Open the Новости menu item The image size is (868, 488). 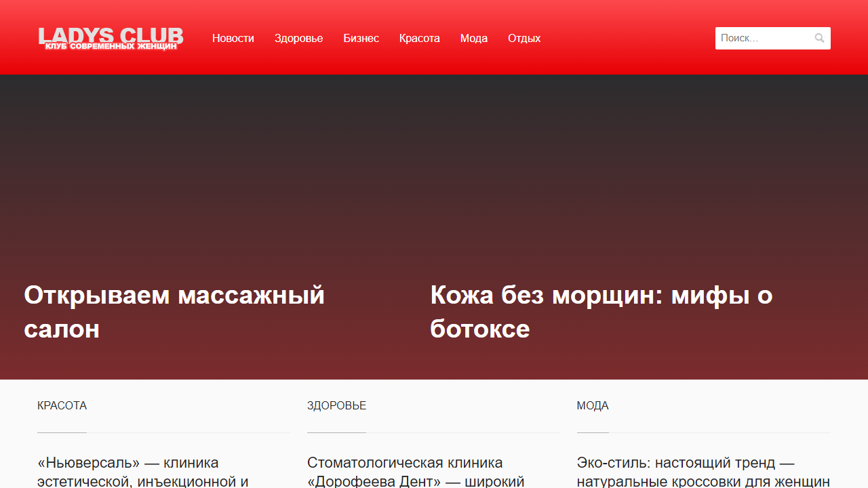pos(233,38)
